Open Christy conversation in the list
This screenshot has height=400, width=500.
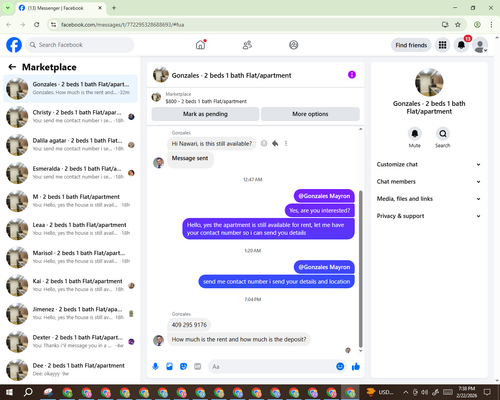pos(70,117)
